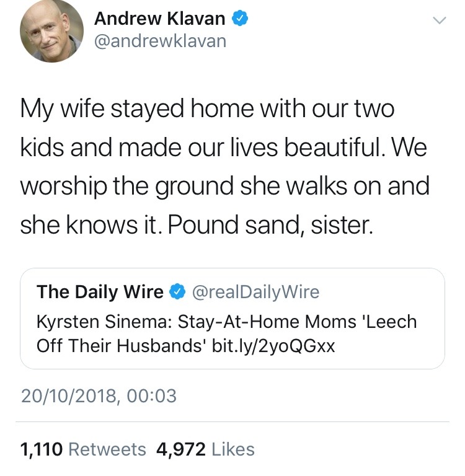
Task: Click The Daily Wire verified badge
Action: (x=178, y=292)
